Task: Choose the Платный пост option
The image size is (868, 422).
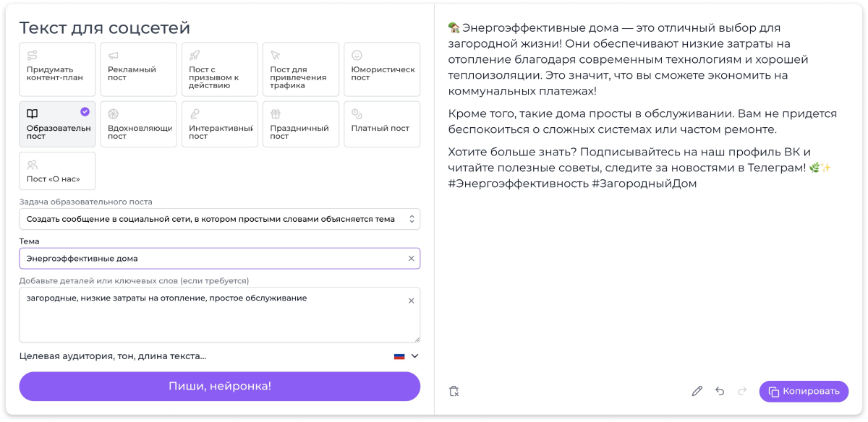Action: click(382, 124)
